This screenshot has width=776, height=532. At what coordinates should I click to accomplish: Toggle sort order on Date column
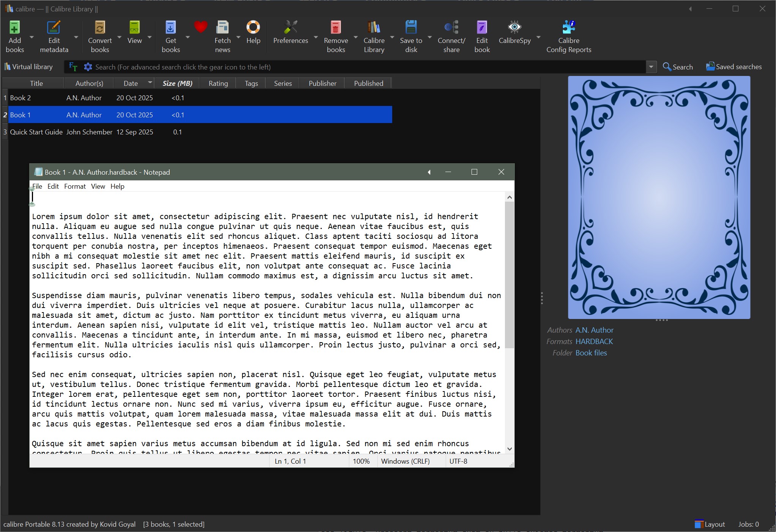(131, 83)
